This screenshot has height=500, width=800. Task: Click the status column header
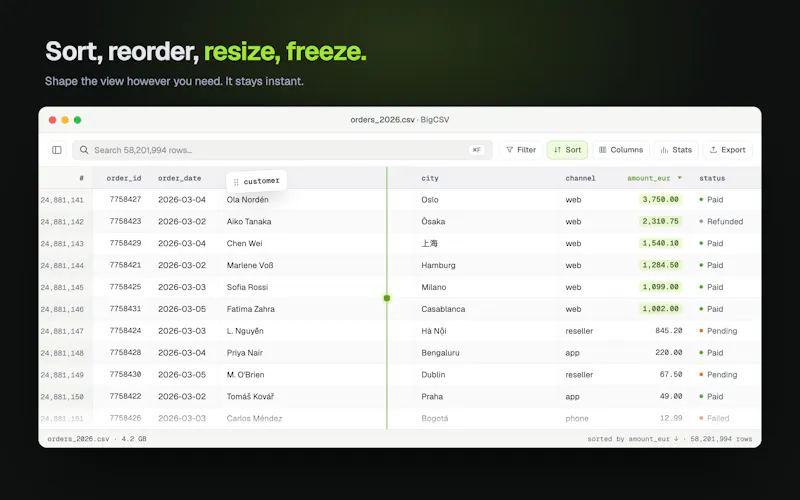pos(712,178)
